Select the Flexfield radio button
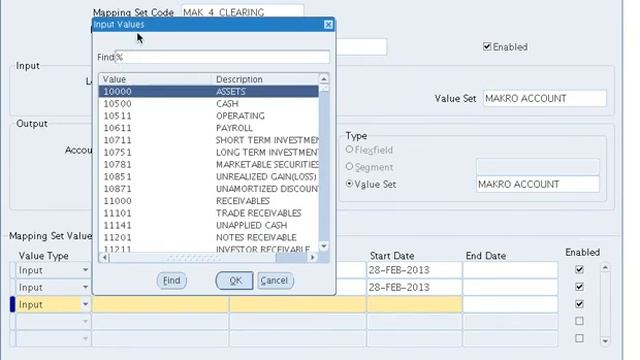This screenshot has height=360, width=640. (x=349, y=149)
